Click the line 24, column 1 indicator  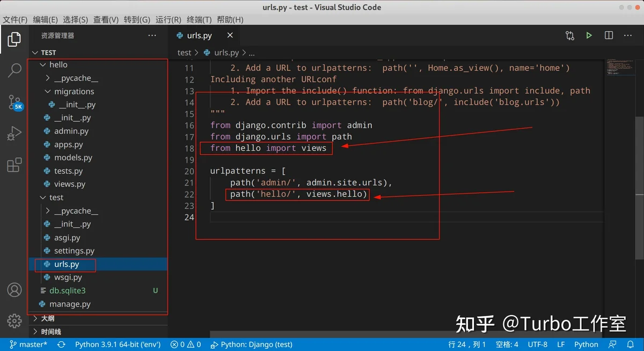click(467, 345)
